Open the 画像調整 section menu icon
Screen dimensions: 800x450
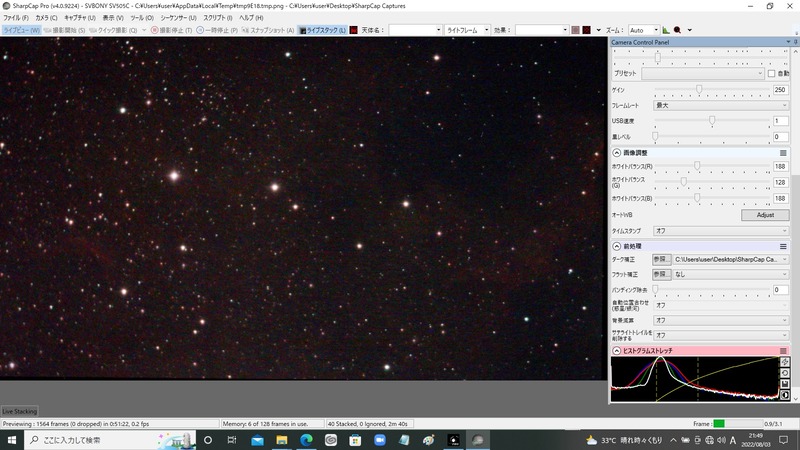pyautogui.click(x=783, y=153)
